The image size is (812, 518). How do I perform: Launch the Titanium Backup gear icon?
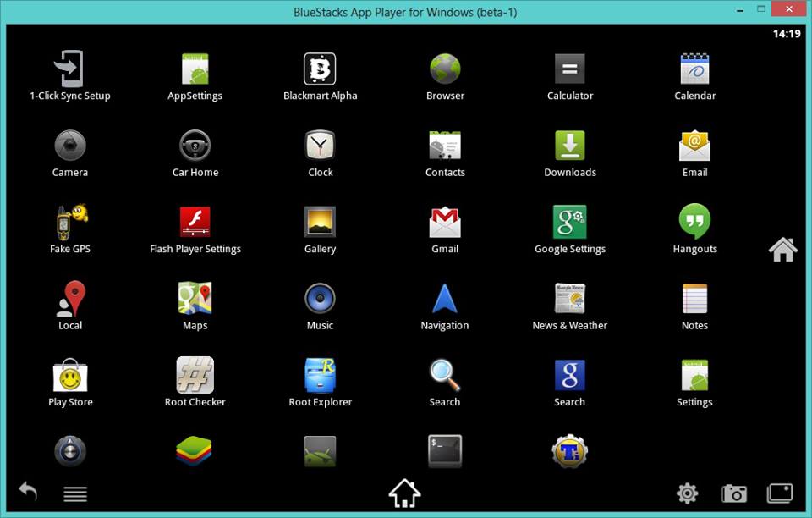(569, 451)
